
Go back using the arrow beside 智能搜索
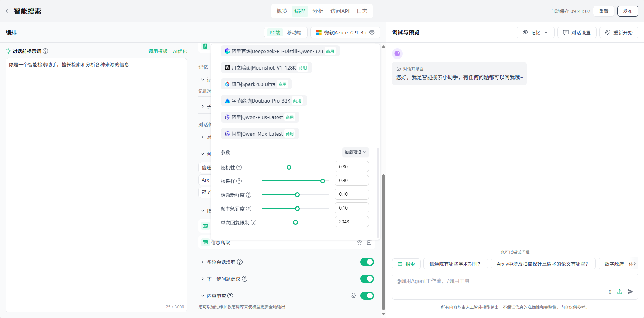8,11
